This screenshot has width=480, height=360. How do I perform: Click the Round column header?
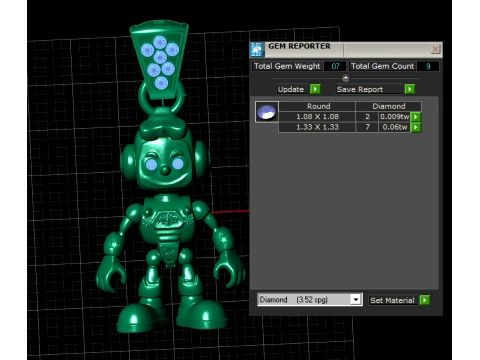pos(318,106)
